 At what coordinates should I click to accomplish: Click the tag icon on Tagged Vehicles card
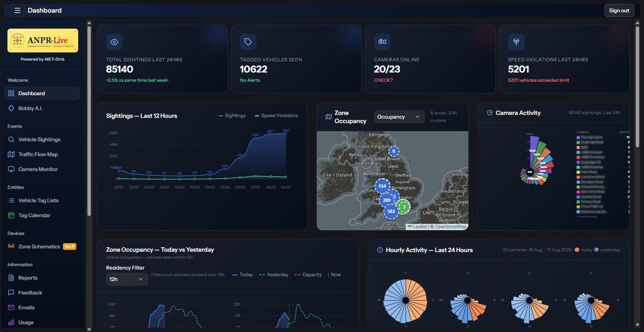click(x=248, y=42)
